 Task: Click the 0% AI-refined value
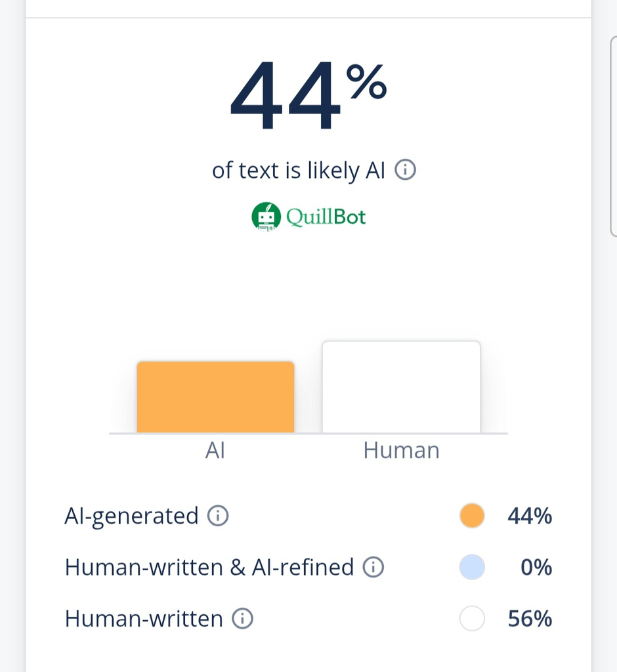coord(536,567)
